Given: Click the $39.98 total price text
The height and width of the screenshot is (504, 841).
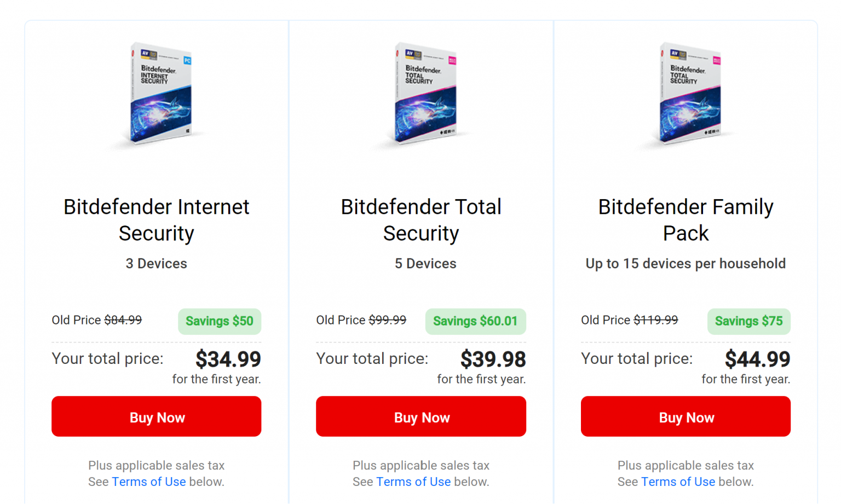Looking at the screenshot, I should (493, 360).
